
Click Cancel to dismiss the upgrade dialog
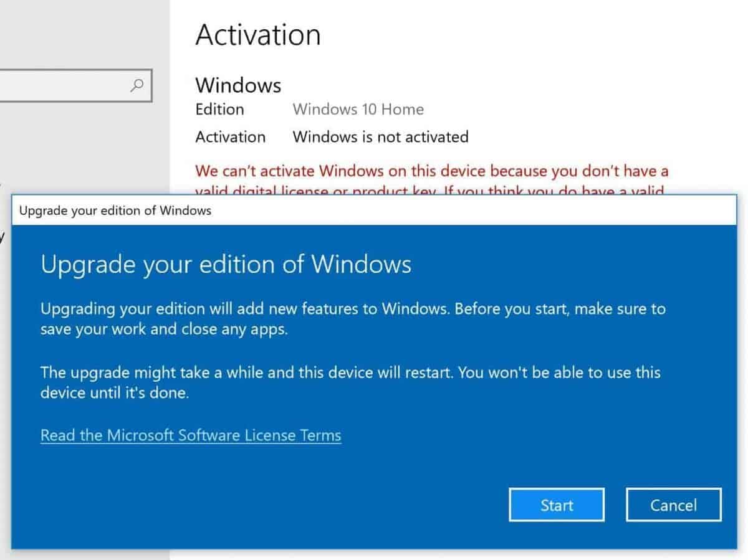[673, 505]
